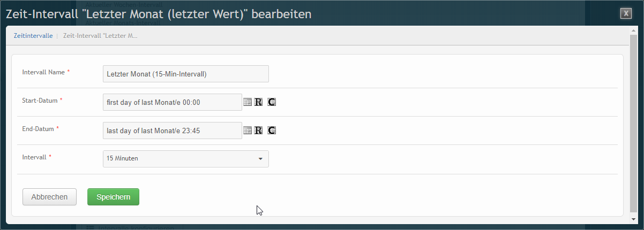Click the R icon beside Start-Datum
The height and width of the screenshot is (230, 644).
(258, 102)
